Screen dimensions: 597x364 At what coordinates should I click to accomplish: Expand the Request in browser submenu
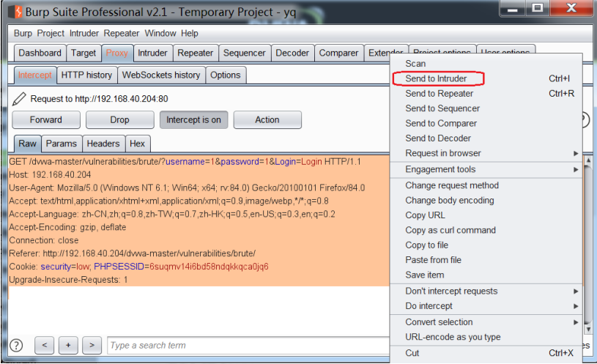tap(486, 153)
